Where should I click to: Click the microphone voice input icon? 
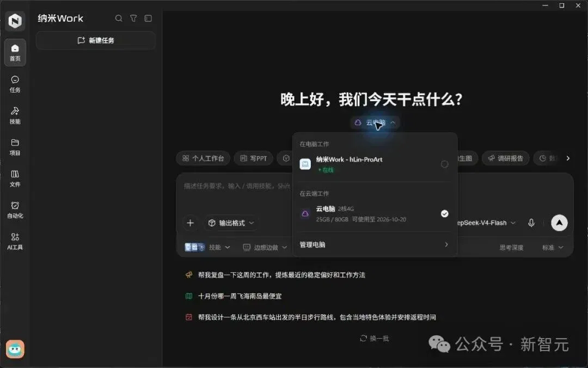tap(531, 223)
